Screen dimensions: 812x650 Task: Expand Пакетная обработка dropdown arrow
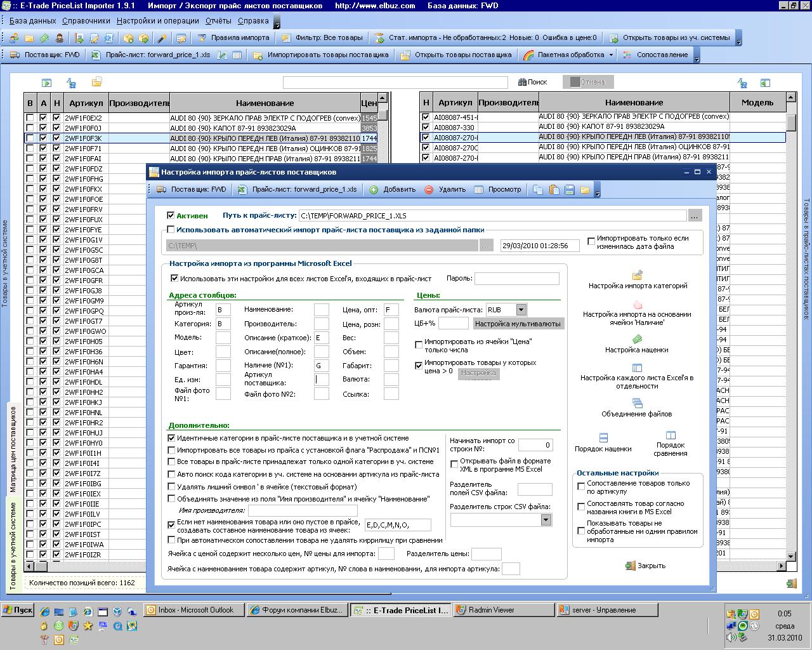[611, 55]
